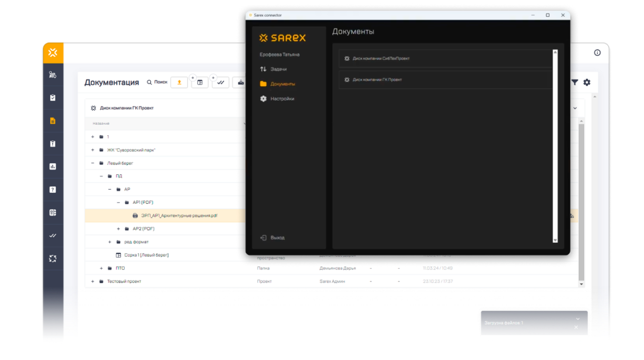Open Диск компании СибТехПроект
644x360 pixels.
pos(381,59)
